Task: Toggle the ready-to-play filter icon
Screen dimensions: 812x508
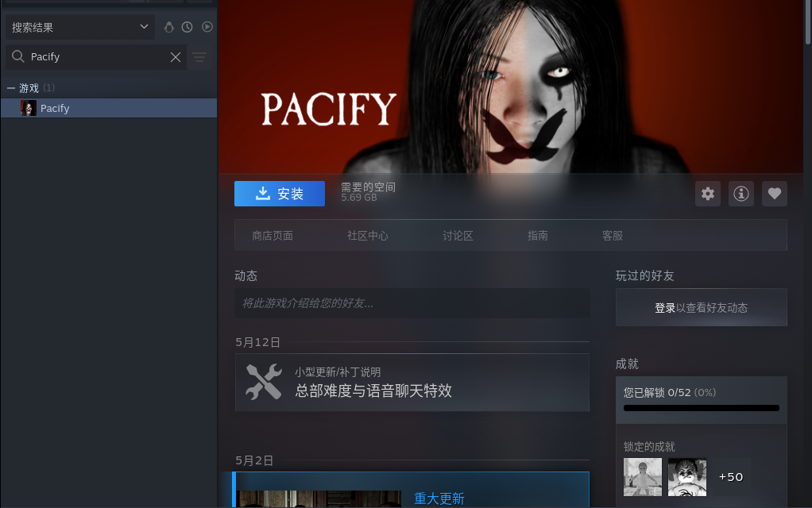Action: pyautogui.click(x=207, y=27)
